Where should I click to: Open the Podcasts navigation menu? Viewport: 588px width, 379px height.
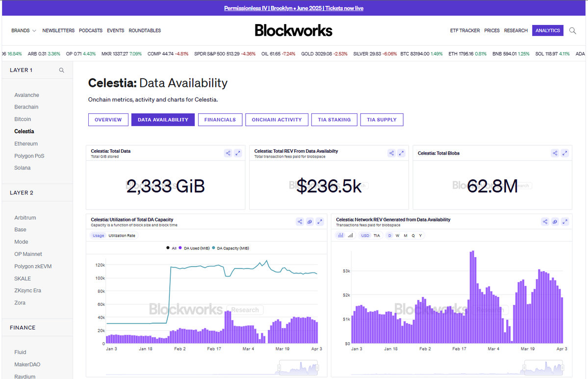(91, 30)
